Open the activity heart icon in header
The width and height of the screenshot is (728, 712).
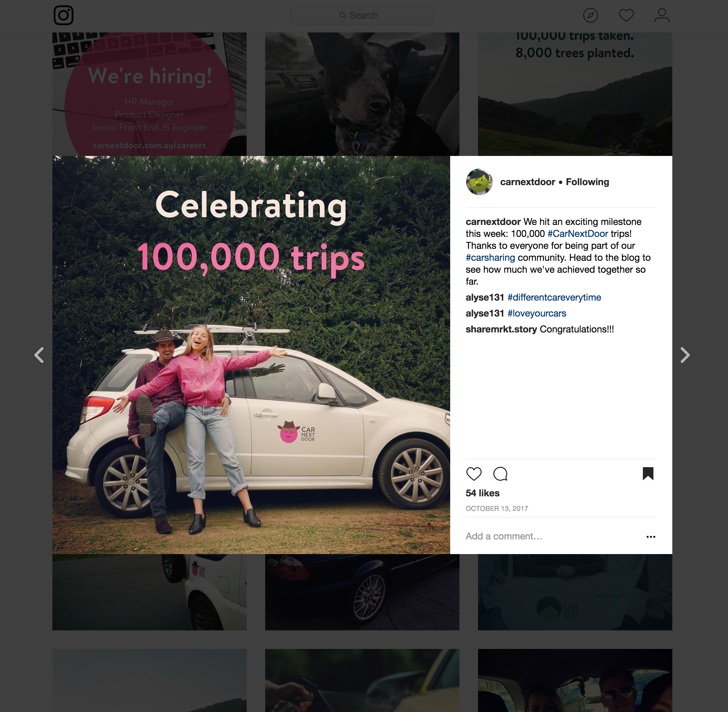pyautogui.click(x=626, y=15)
